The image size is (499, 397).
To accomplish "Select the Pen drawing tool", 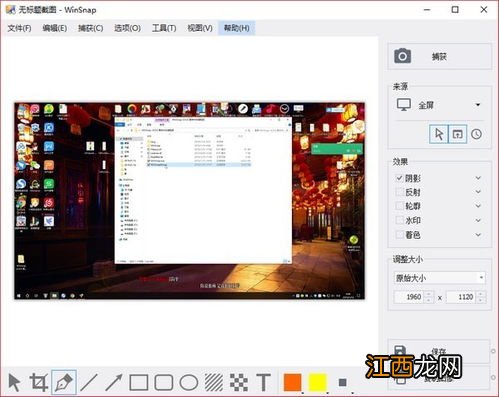I will pyautogui.click(x=64, y=382).
